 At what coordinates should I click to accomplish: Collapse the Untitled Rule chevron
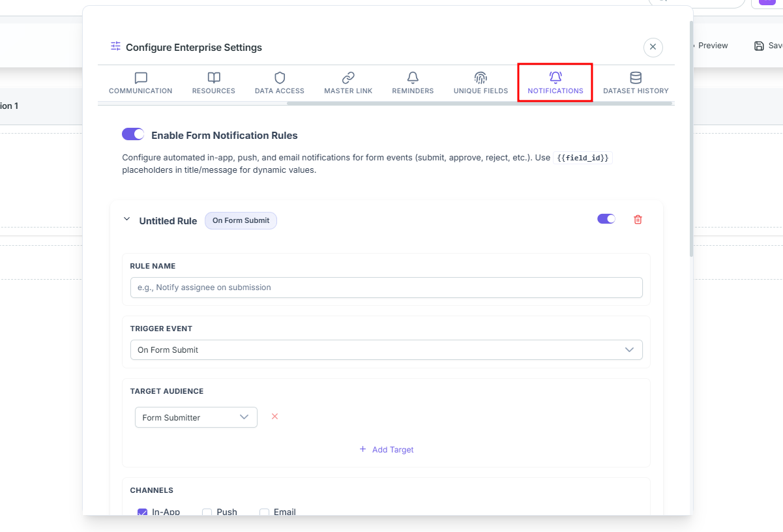coord(126,220)
